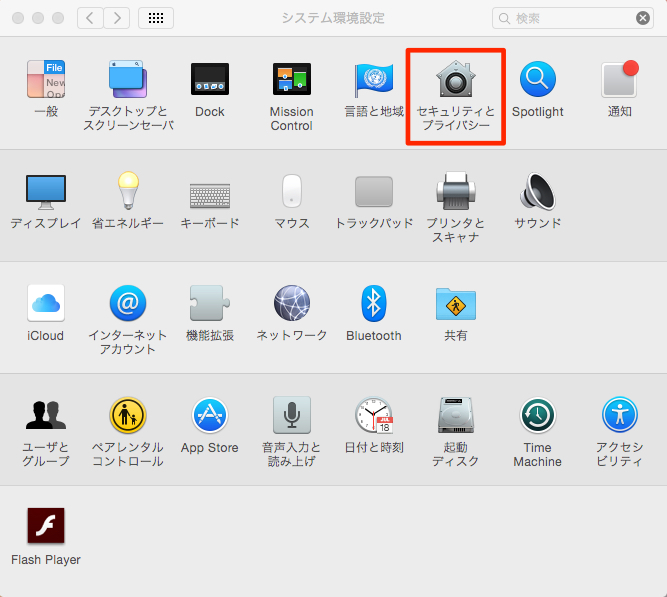Open 起動ディスク hard drive icon

click(456, 415)
